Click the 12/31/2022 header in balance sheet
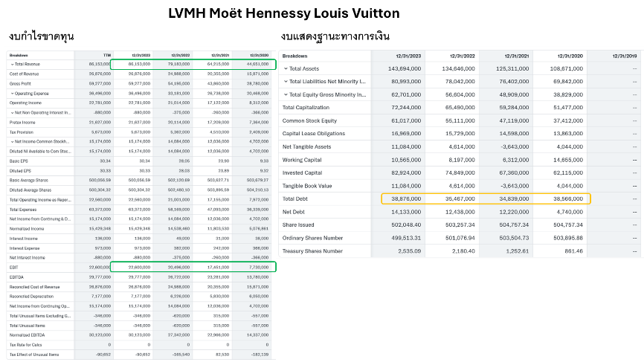 point(462,56)
